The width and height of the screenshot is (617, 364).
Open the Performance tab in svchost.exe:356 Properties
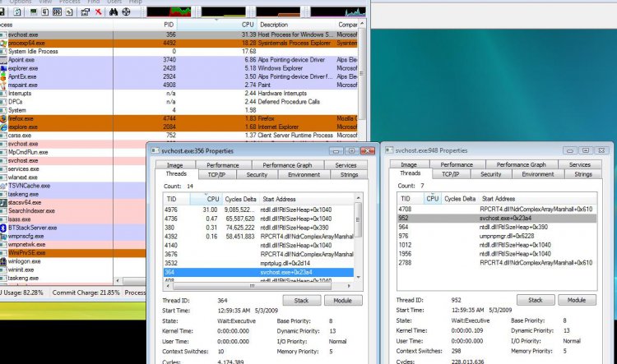(223, 165)
